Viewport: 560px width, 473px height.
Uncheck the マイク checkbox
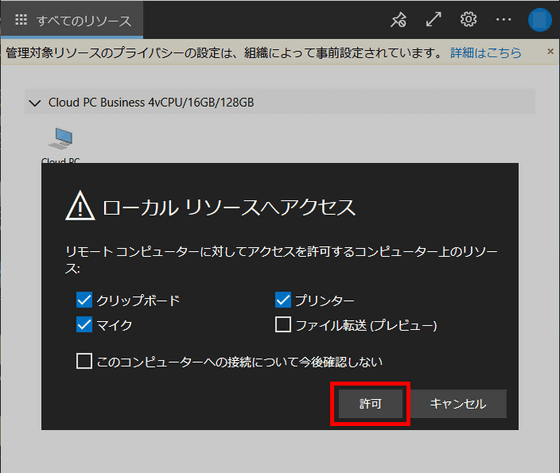tap(84, 324)
